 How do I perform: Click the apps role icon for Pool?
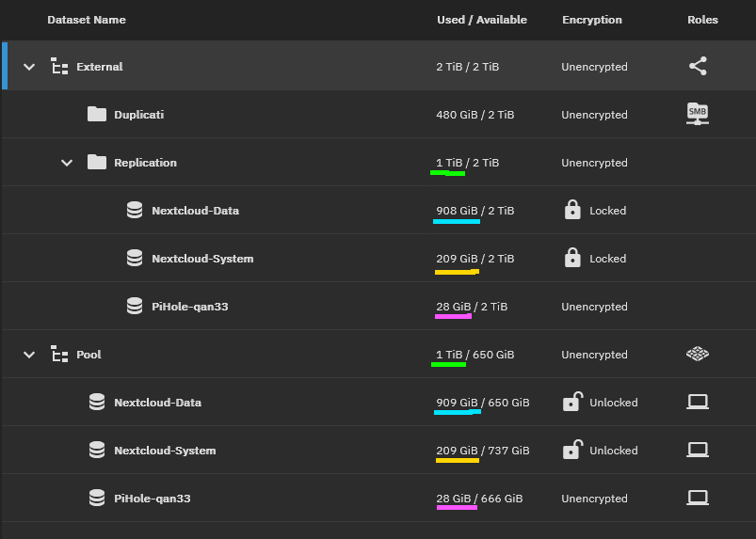[698, 354]
